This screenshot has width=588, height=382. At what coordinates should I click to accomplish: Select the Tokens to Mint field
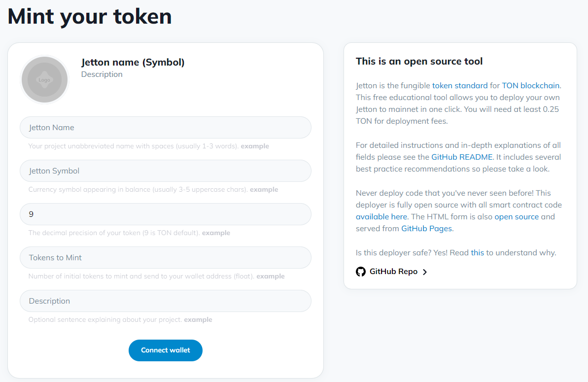[165, 257]
